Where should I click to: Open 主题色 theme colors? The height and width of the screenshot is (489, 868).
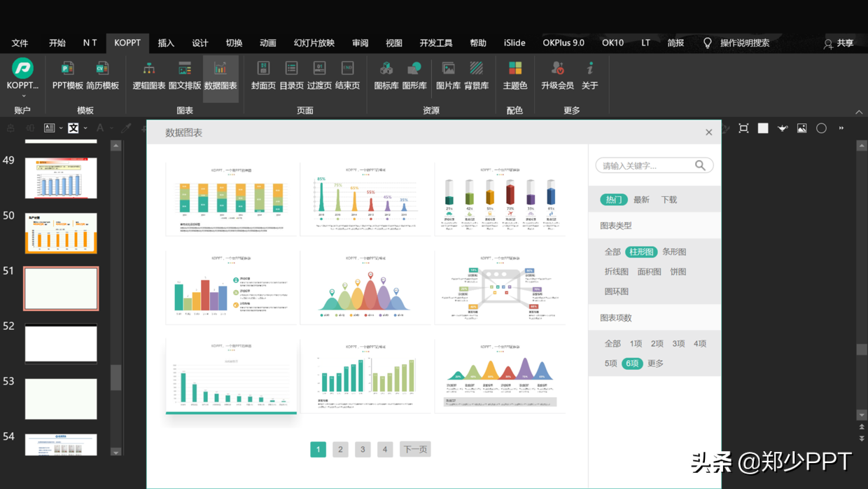click(514, 76)
